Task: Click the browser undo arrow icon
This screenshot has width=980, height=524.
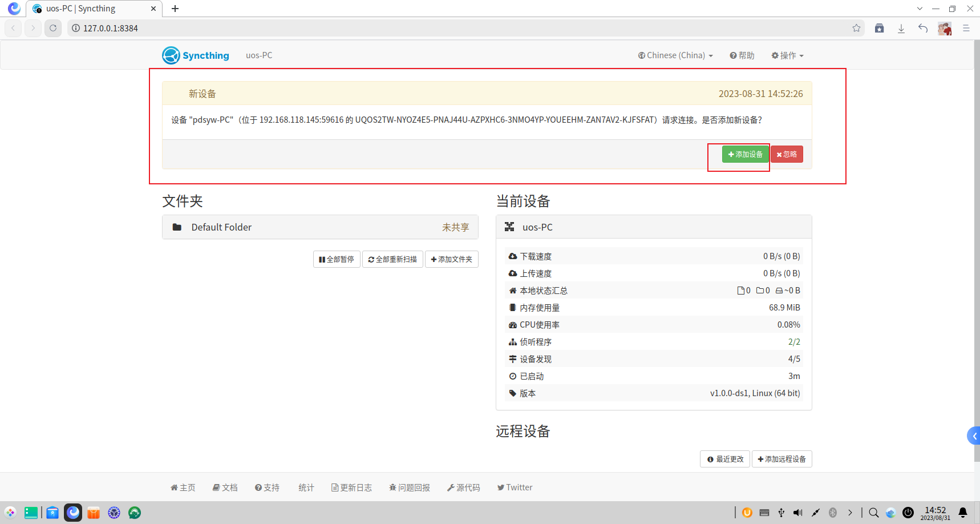Action: pos(923,28)
